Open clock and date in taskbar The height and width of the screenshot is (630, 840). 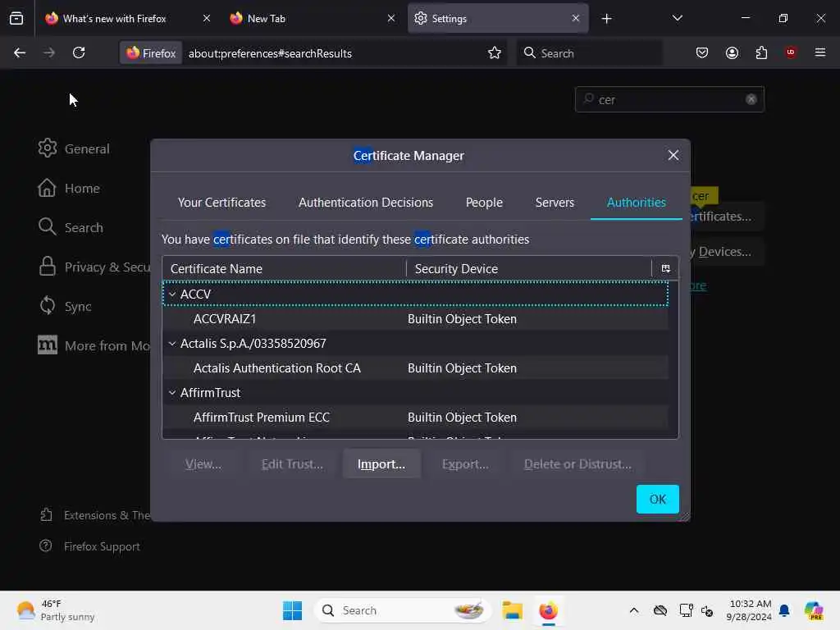tap(750, 610)
